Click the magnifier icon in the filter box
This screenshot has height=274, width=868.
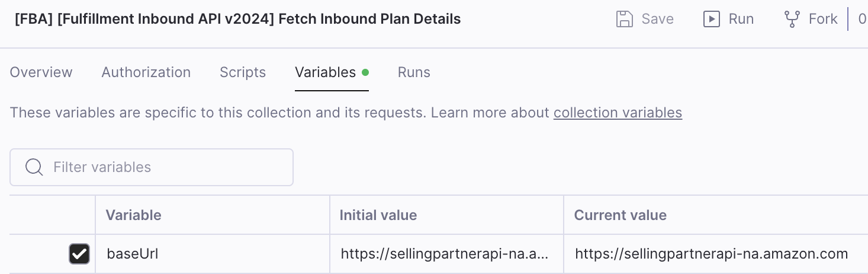[34, 167]
